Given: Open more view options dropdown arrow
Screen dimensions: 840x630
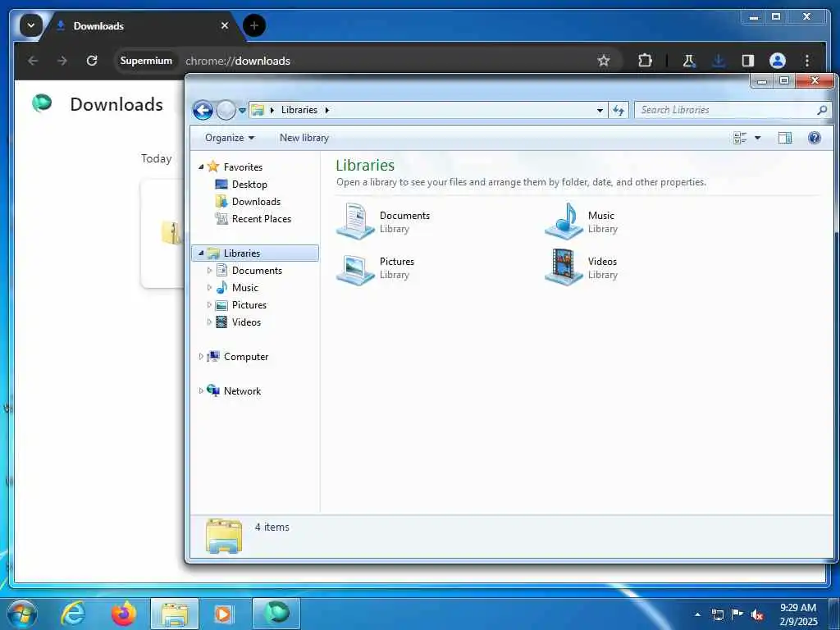Looking at the screenshot, I should point(757,138).
